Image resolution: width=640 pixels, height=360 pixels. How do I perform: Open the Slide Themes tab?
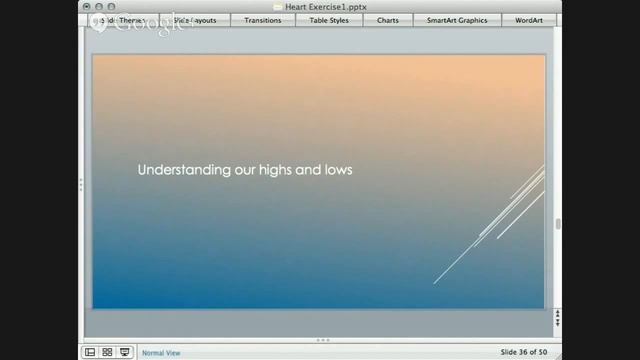pyautogui.click(x=123, y=20)
